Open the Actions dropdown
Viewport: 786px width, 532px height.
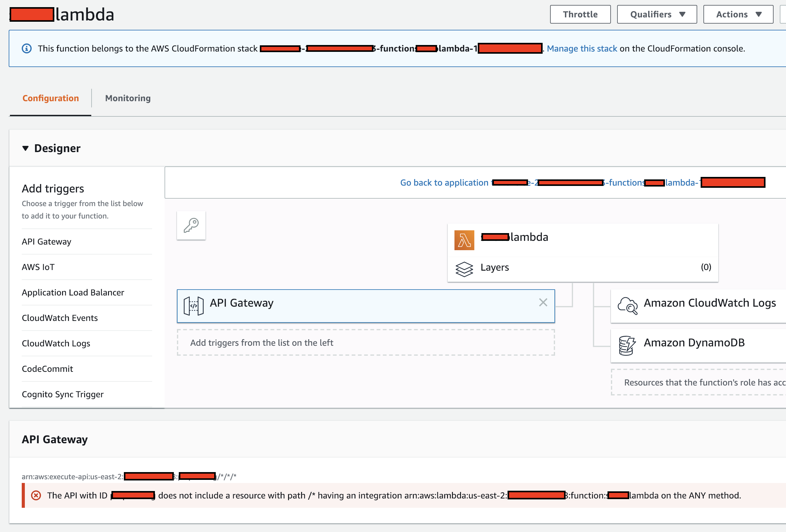(x=738, y=14)
